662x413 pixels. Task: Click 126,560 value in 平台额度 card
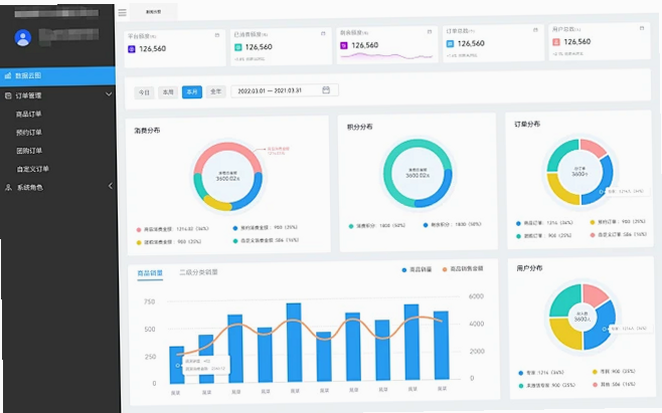pyautogui.click(x=152, y=49)
